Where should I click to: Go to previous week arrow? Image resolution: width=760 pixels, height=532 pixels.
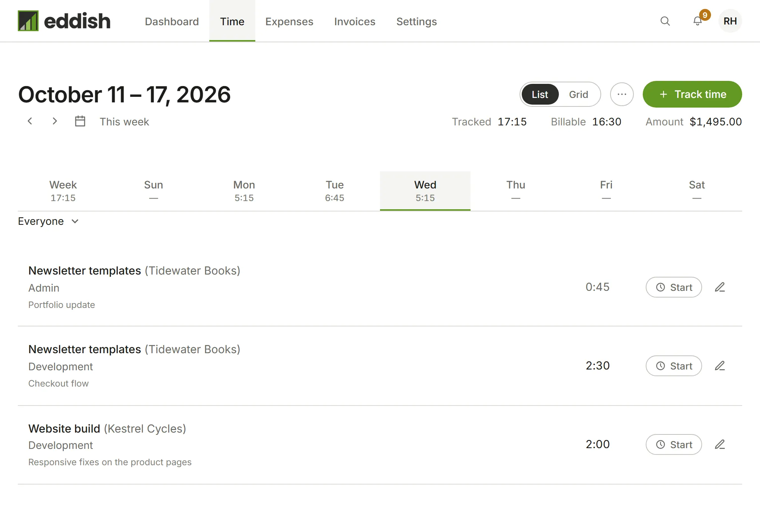tap(30, 121)
